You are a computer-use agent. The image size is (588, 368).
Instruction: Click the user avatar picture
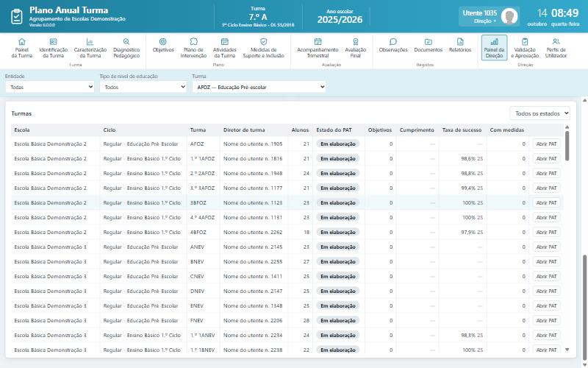pos(509,16)
